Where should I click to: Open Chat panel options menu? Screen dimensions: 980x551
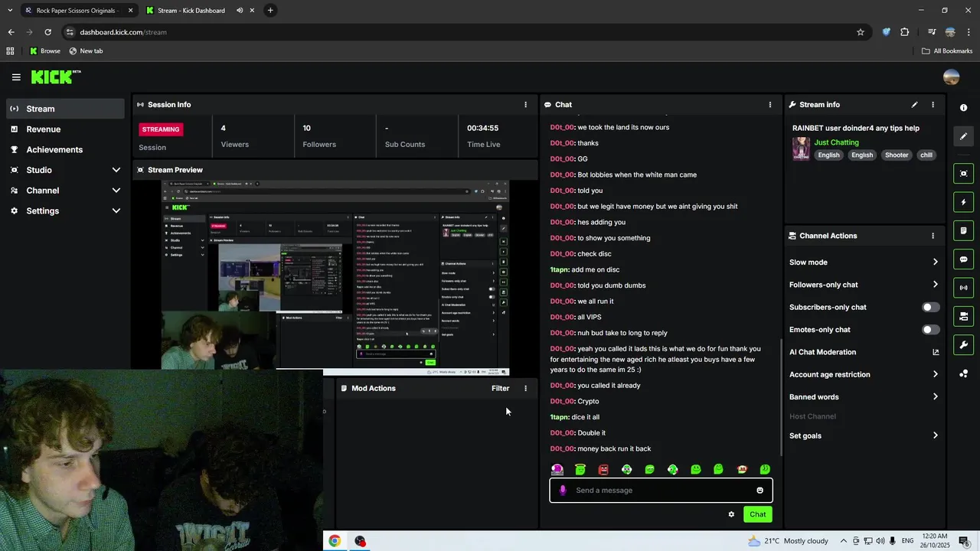[x=770, y=105]
